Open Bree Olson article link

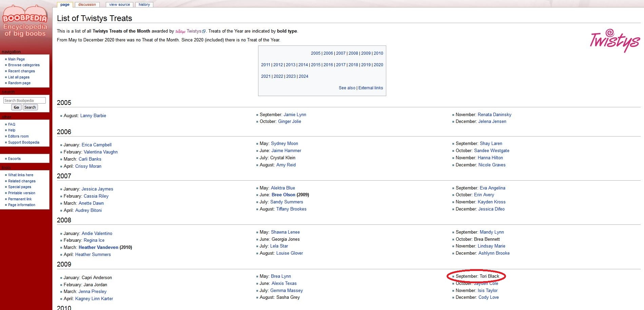pos(284,195)
